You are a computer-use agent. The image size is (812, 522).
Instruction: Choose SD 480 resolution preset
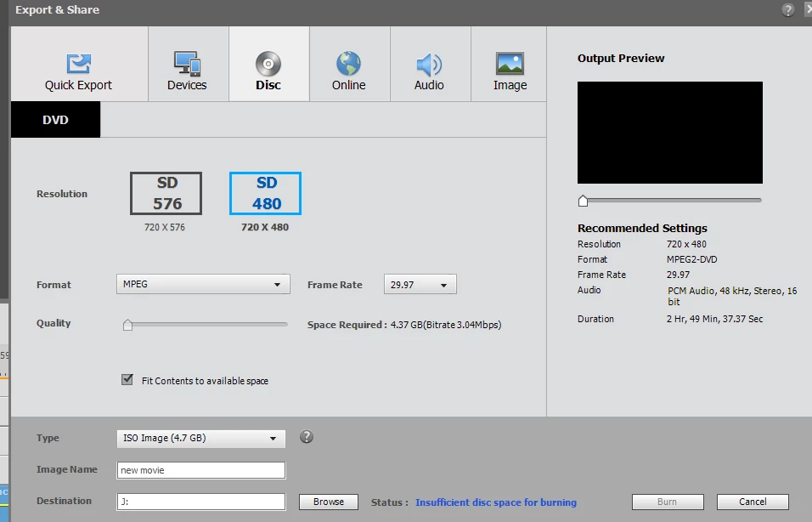265,193
